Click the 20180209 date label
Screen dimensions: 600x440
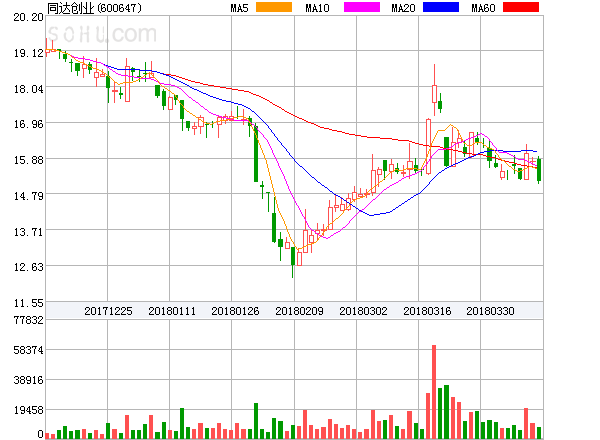[299, 311]
